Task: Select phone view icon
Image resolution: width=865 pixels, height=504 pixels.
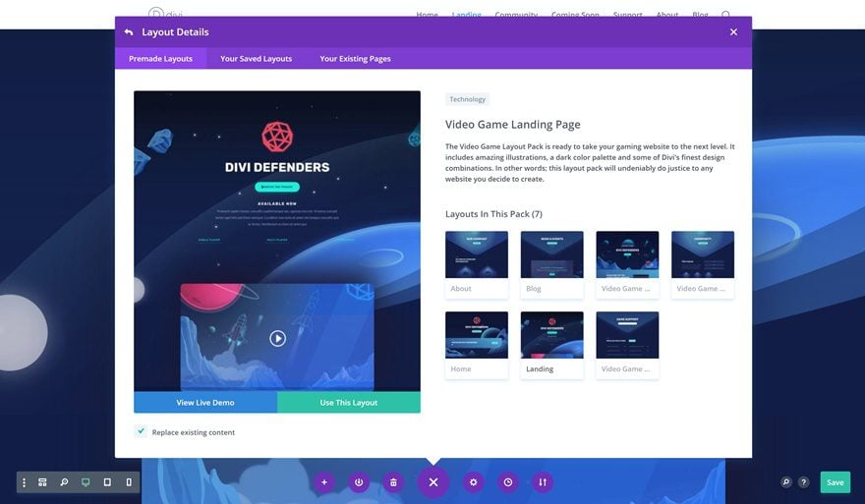Action: click(x=129, y=482)
